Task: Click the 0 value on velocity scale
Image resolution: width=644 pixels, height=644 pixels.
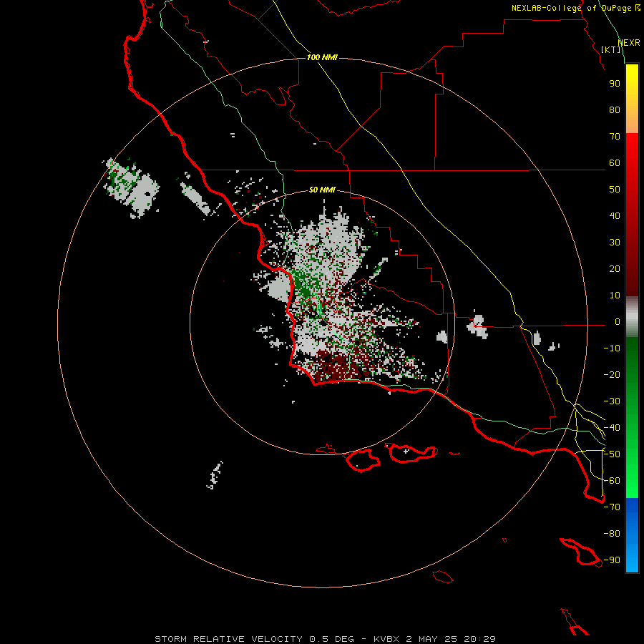Action: [x=618, y=322]
